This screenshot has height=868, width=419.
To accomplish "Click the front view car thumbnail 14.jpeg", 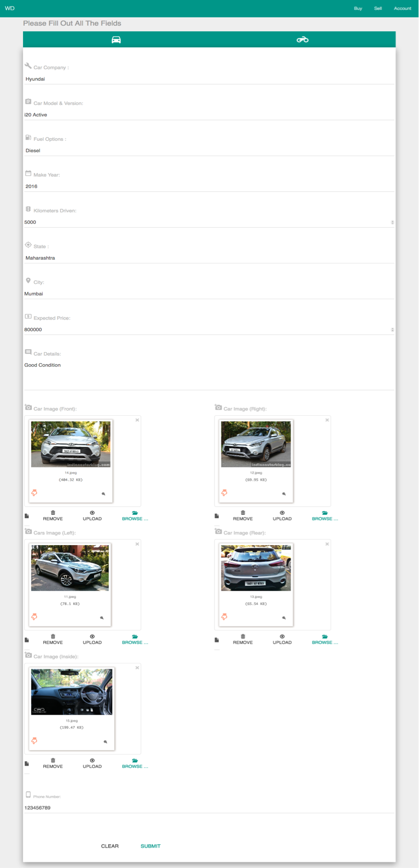I will tap(71, 444).
